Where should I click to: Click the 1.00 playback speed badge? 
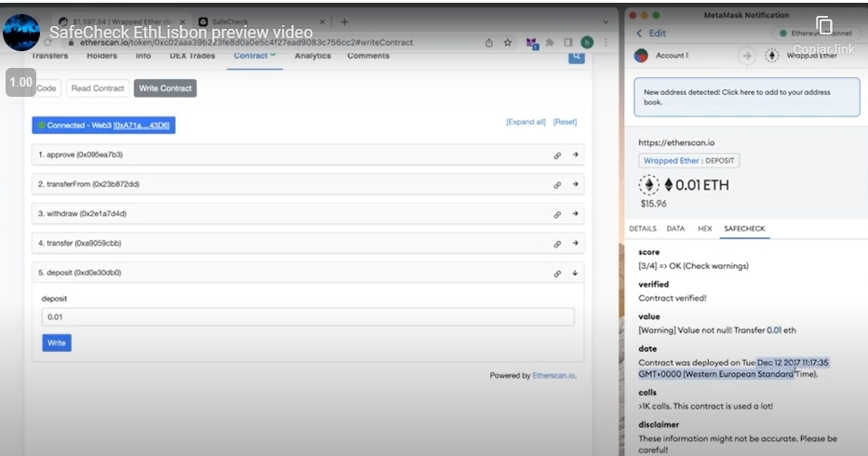click(x=21, y=83)
